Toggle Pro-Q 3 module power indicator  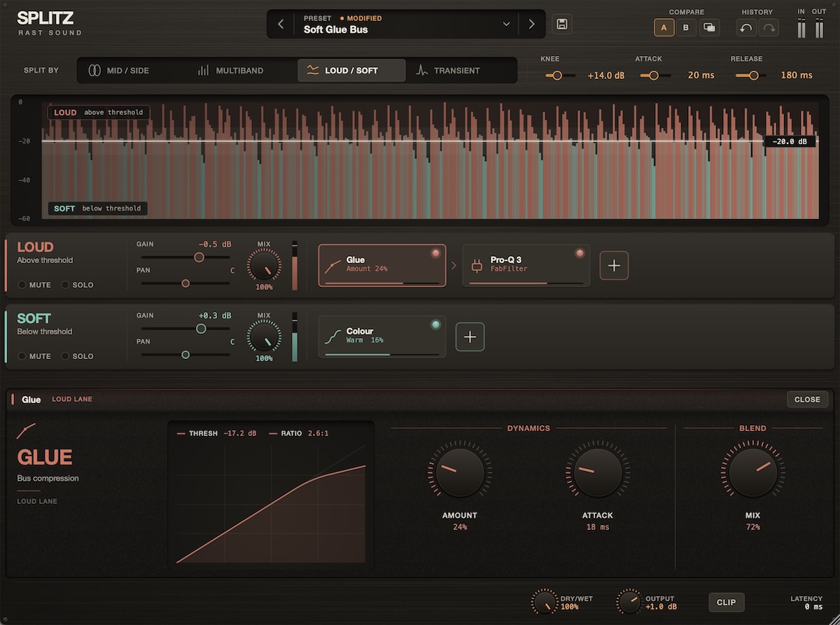(580, 253)
